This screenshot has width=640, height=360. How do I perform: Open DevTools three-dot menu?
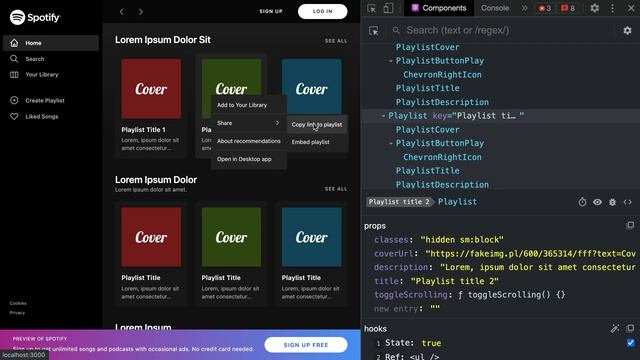[612, 8]
